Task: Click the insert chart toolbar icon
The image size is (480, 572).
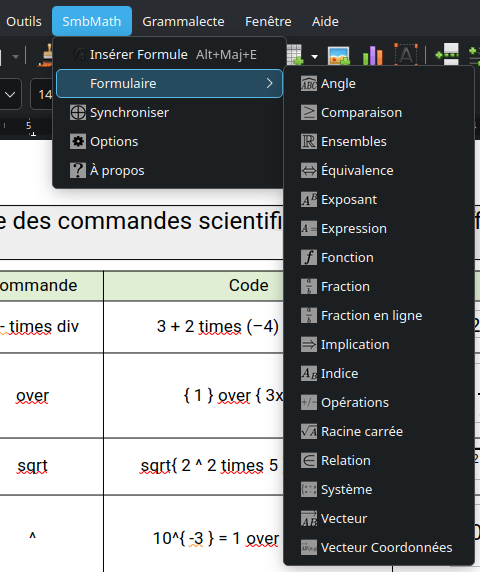Action: [372, 56]
